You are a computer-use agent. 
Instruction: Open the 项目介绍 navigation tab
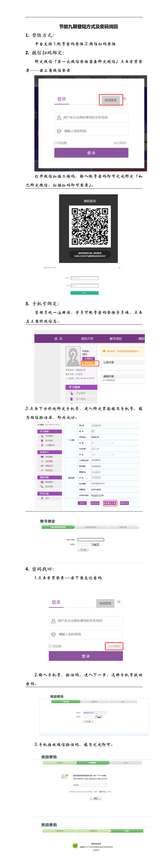87,339
